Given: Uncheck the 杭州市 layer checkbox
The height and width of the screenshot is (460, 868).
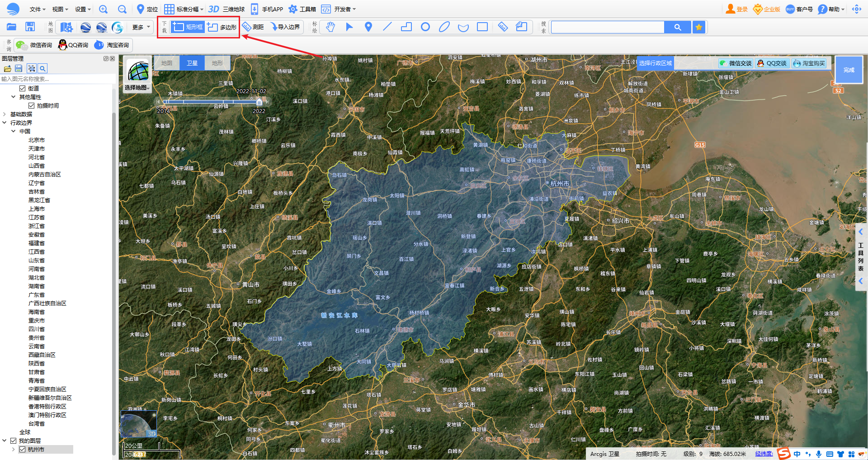Looking at the screenshot, I should pyautogui.click(x=22, y=450).
